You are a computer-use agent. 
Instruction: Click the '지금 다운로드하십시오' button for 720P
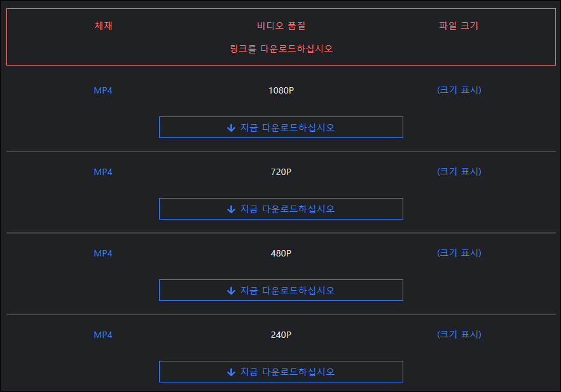[x=280, y=209]
